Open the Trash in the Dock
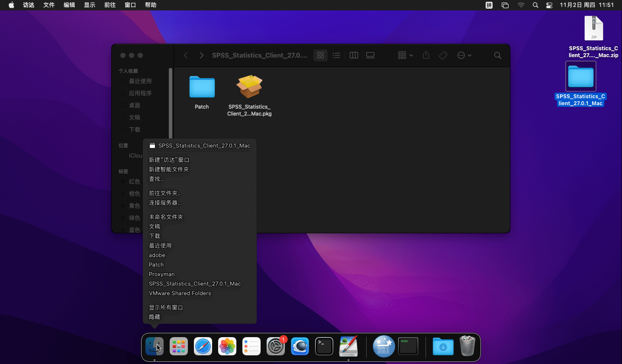 pos(467,346)
